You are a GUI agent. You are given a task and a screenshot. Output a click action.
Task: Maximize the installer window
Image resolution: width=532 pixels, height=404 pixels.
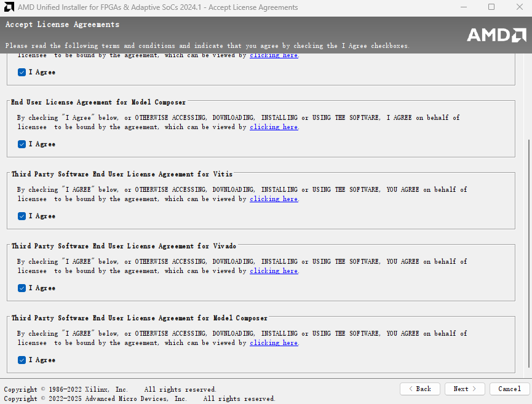491,7
